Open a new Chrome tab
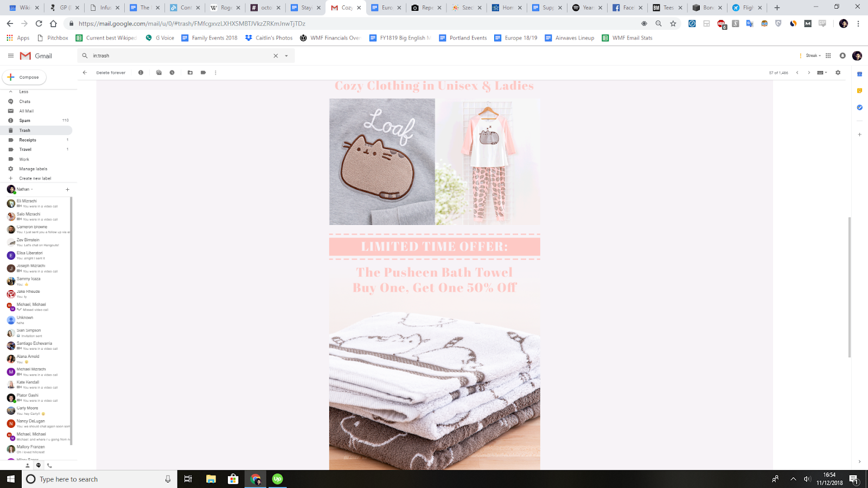Viewport: 868px width, 488px height. click(777, 8)
